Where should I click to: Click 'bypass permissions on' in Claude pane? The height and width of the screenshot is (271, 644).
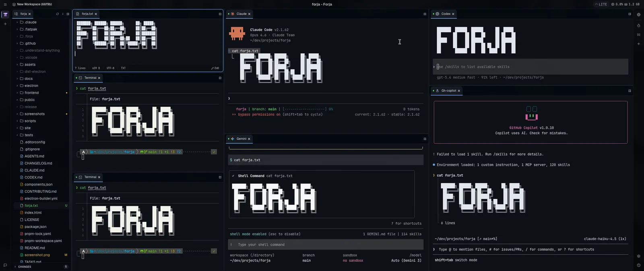click(x=259, y=114)
